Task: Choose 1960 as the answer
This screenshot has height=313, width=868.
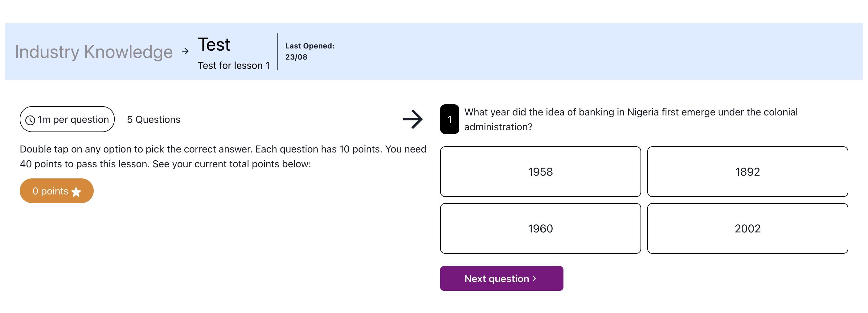Action: (x=540, y=228)
